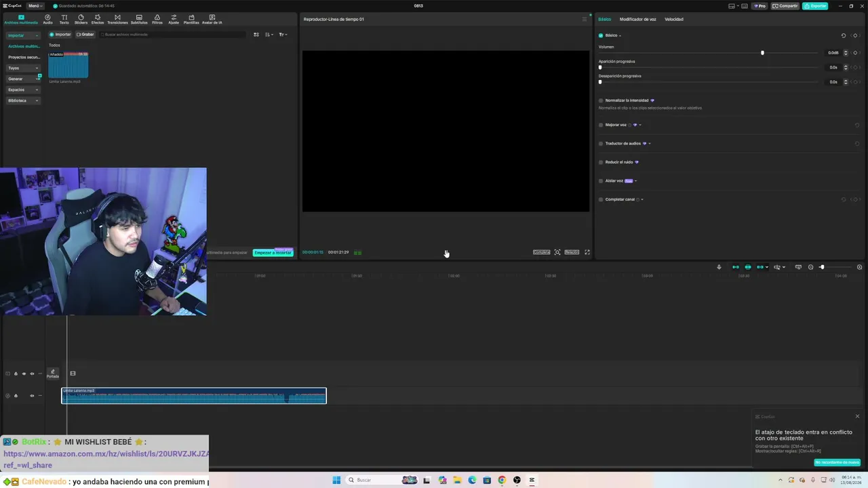Click the timeline preview-axis icon
The width and height of the screenshot is (868, 488).
[x=798, y=267]
